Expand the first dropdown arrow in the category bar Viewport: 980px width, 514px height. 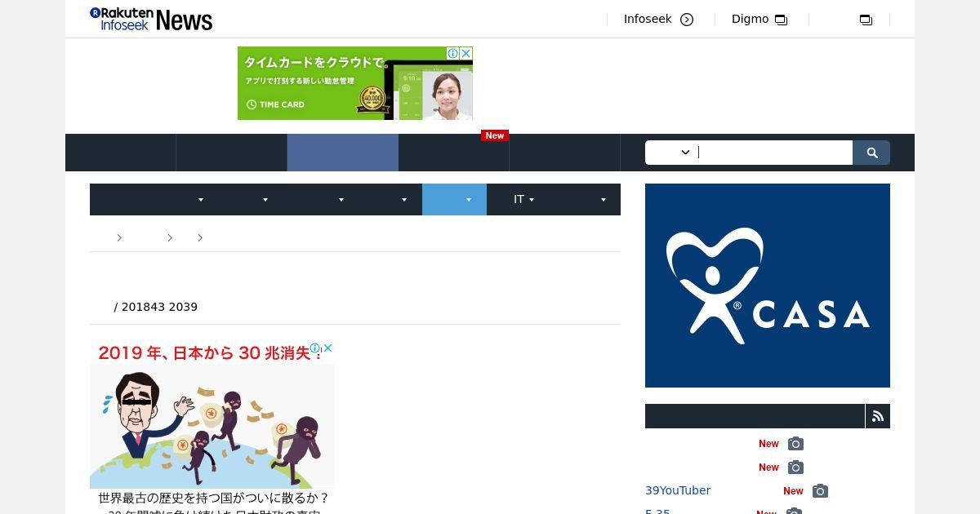201,200
